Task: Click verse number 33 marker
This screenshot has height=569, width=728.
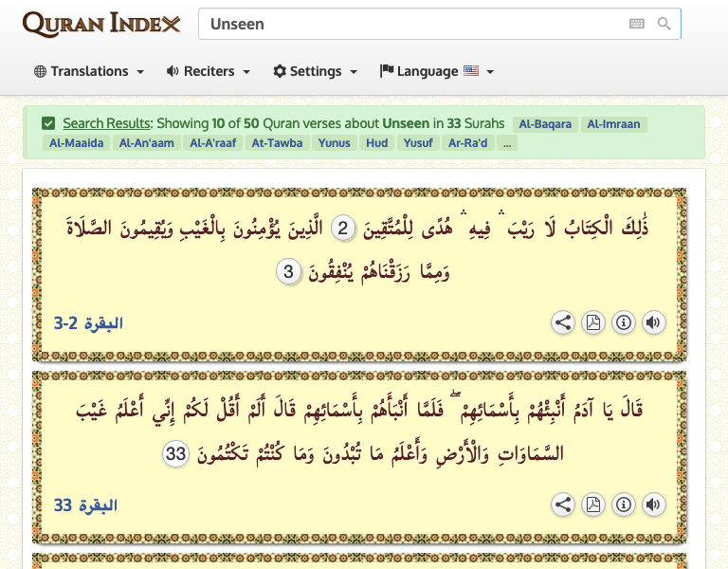Action: (175, 454)
